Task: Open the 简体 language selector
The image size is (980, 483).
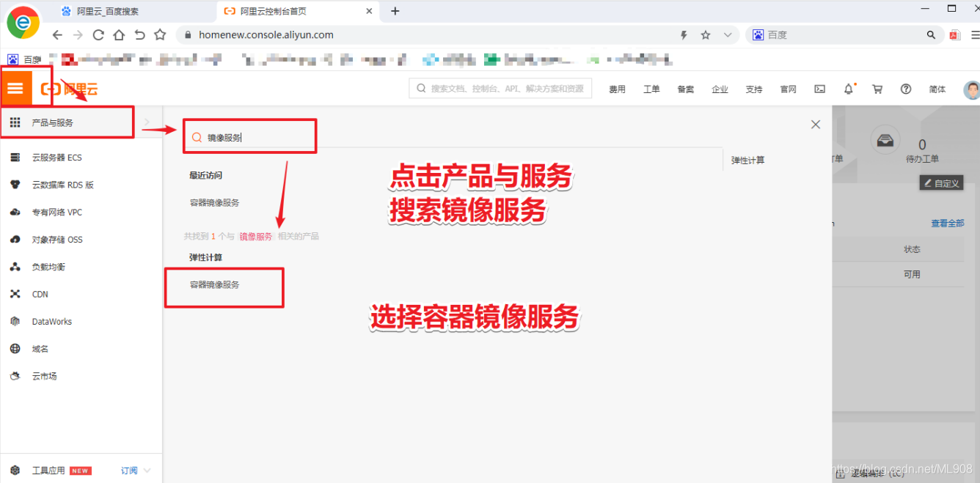Action: [x=937, y=89]
